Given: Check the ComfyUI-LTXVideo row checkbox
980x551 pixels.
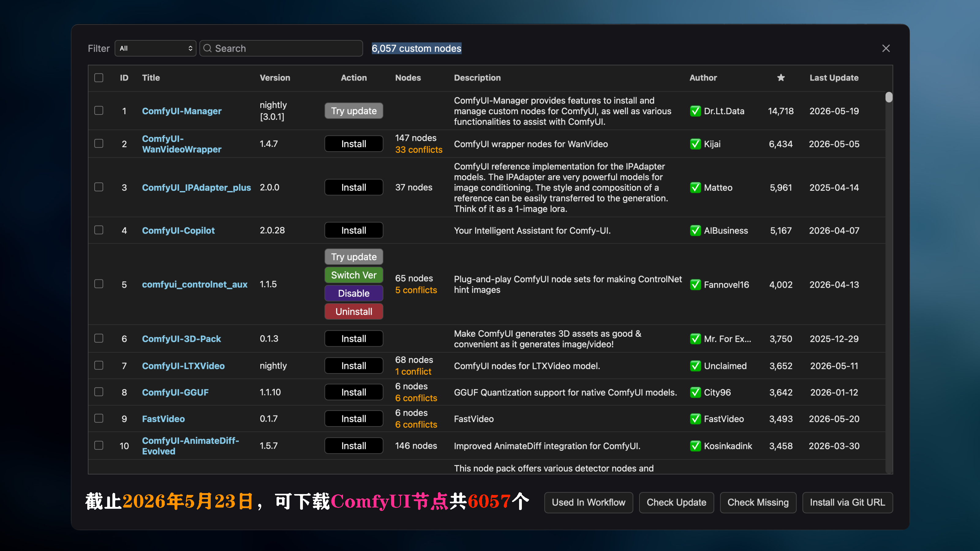Looking at the screenshot, I should [x=99, y=365].
